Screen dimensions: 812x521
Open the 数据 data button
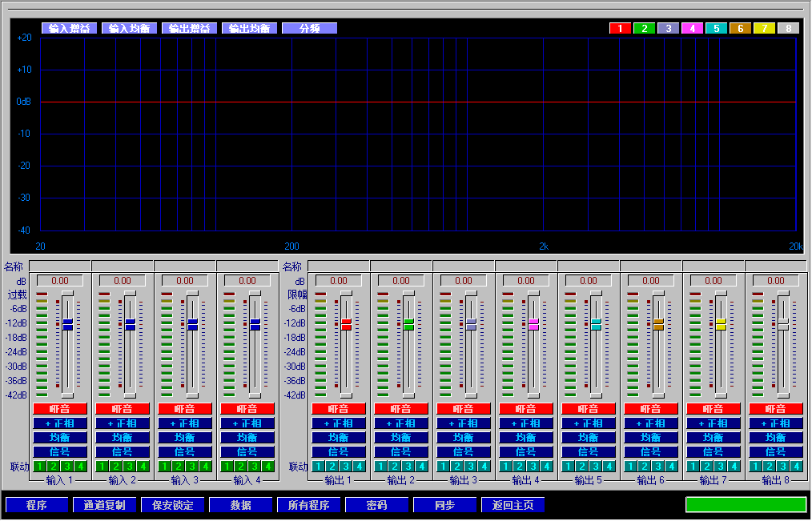[241, 505]
